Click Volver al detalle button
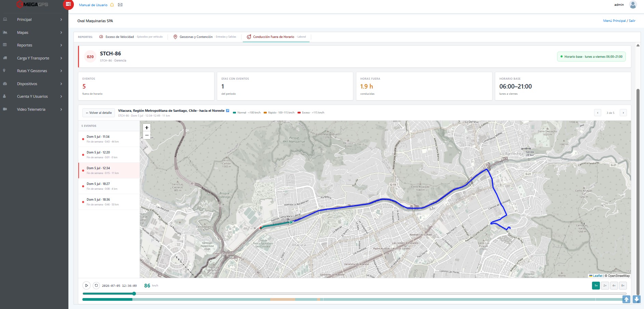Viewport: 644px width, 309px height. point(99,113)
